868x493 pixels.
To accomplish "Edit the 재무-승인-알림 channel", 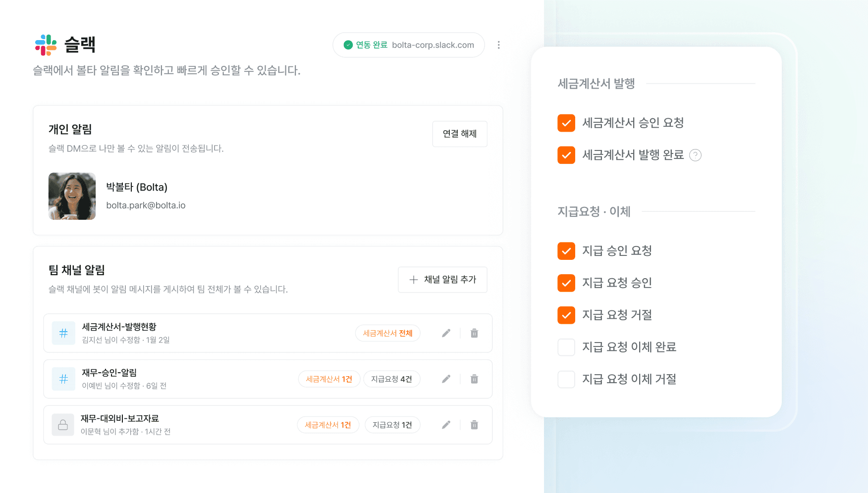I will click(x=446, y=379).
